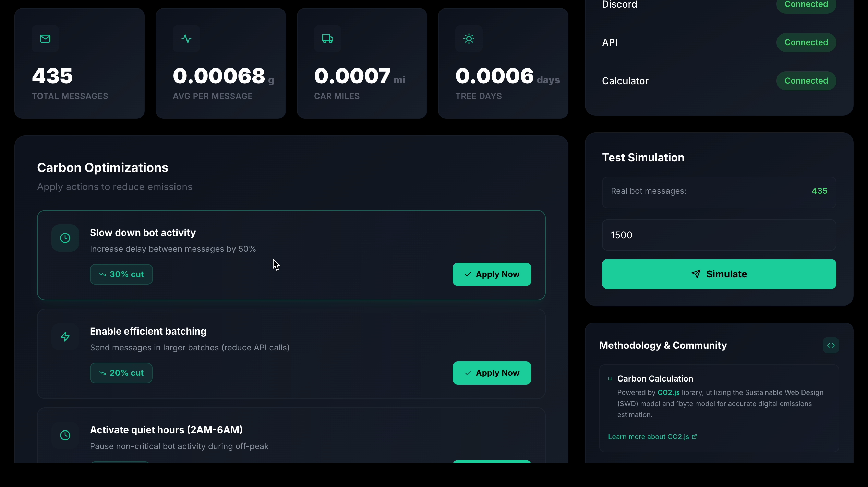This screenshot has width=868, height=487.
Task: Click the clock icon beside Activate quiet hours
Action: (x=65, y=435)
